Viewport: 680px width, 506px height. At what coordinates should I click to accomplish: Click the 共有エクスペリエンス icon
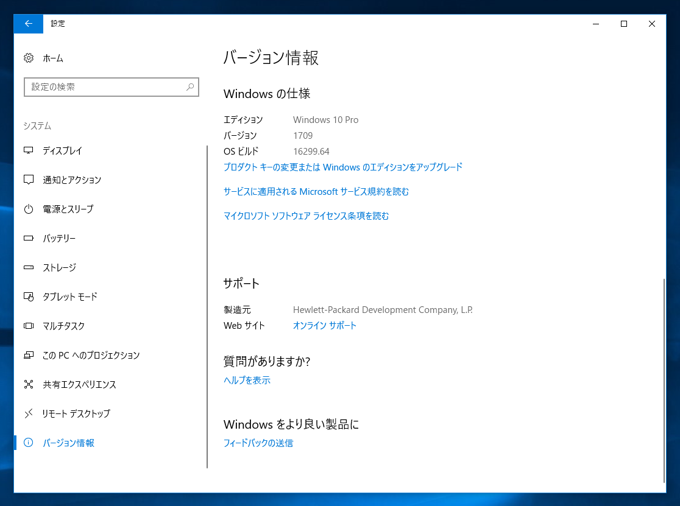(29, 384)
